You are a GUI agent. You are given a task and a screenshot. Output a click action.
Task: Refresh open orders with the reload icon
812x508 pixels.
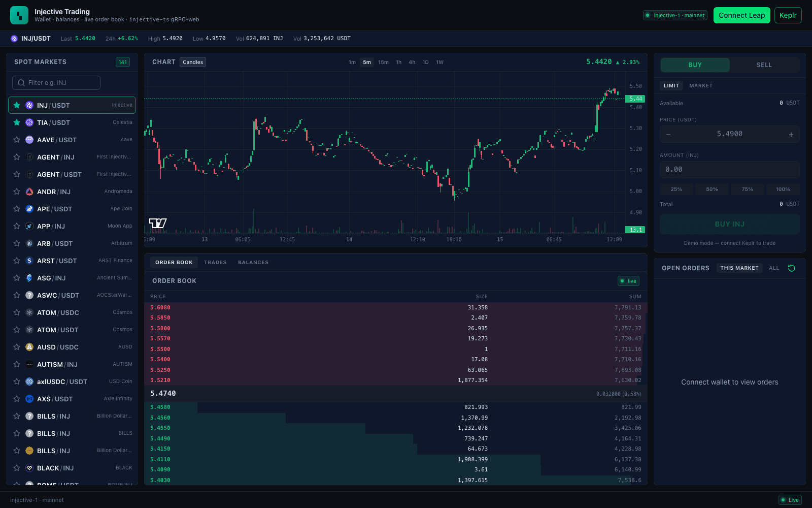pyautogui.click(x=792, y=268)
